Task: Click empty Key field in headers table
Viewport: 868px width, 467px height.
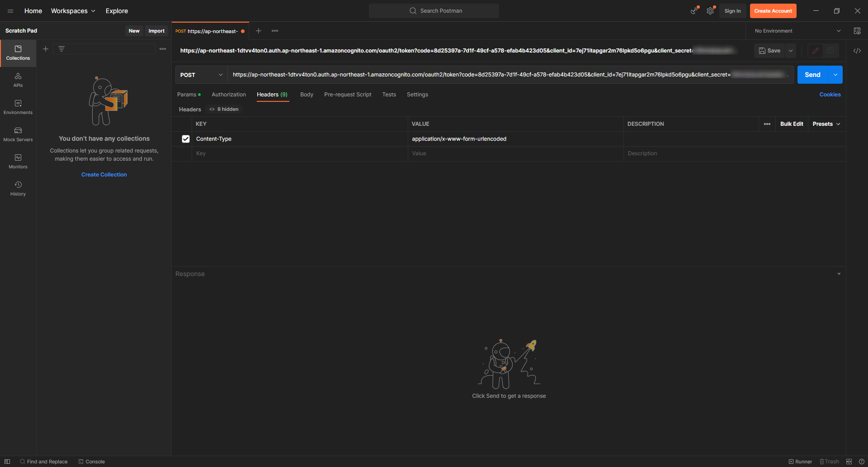Action: click(300, 153)
